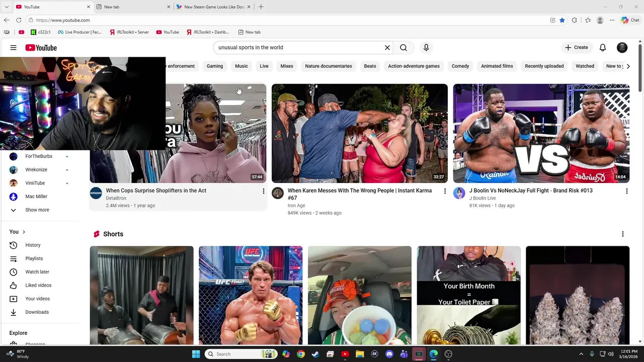Expand the You section chevron
Screen dimensions: 644x362
coord(24,232)
